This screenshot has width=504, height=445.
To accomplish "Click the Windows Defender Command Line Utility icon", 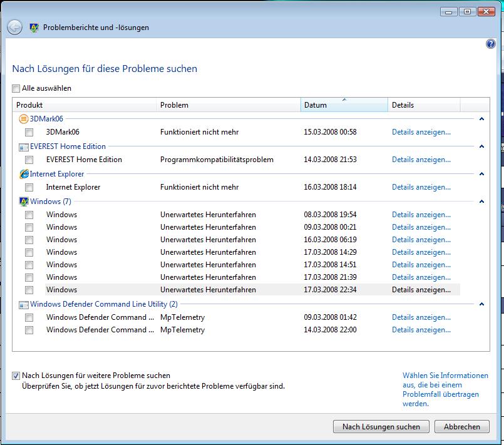I will pyautogui.click(x=24, y=305).
